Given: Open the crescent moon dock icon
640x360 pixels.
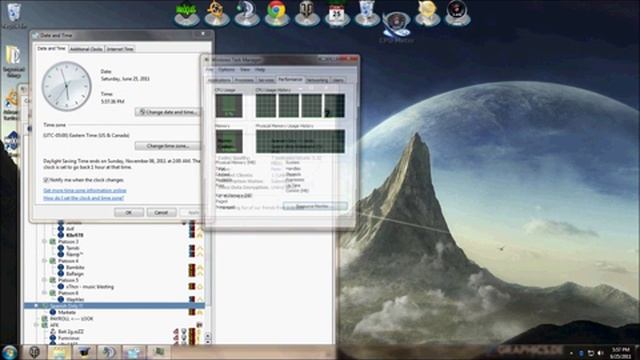Looking at the screenshot, I should tap(246, 13).
